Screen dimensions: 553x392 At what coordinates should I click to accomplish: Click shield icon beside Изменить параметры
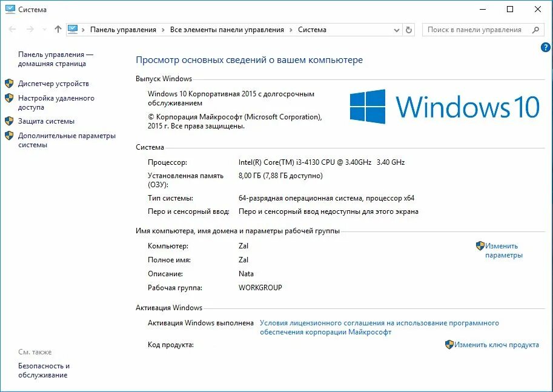480,245
